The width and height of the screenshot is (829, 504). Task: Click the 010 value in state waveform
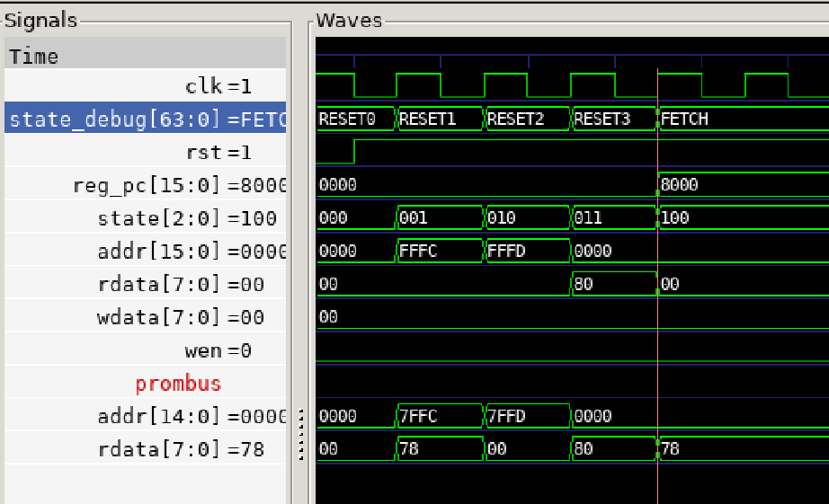pyautogui.click(x=501, y=217)
